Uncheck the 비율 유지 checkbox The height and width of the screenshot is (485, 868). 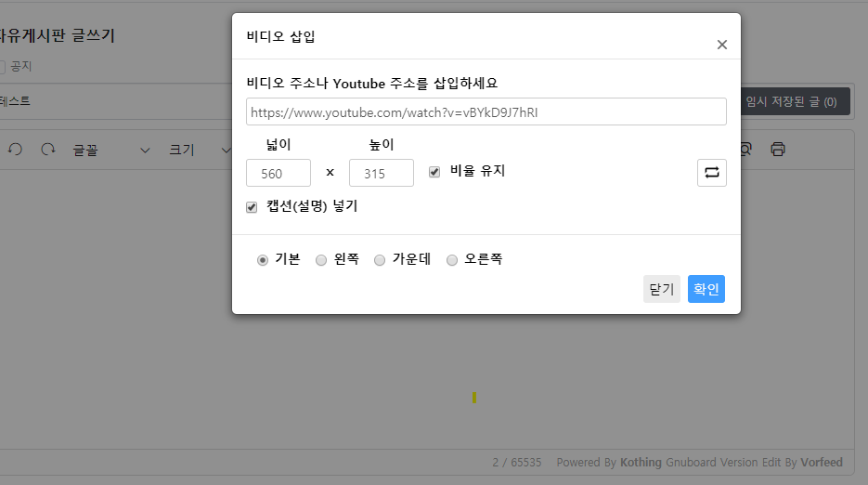tap(434, 172)
